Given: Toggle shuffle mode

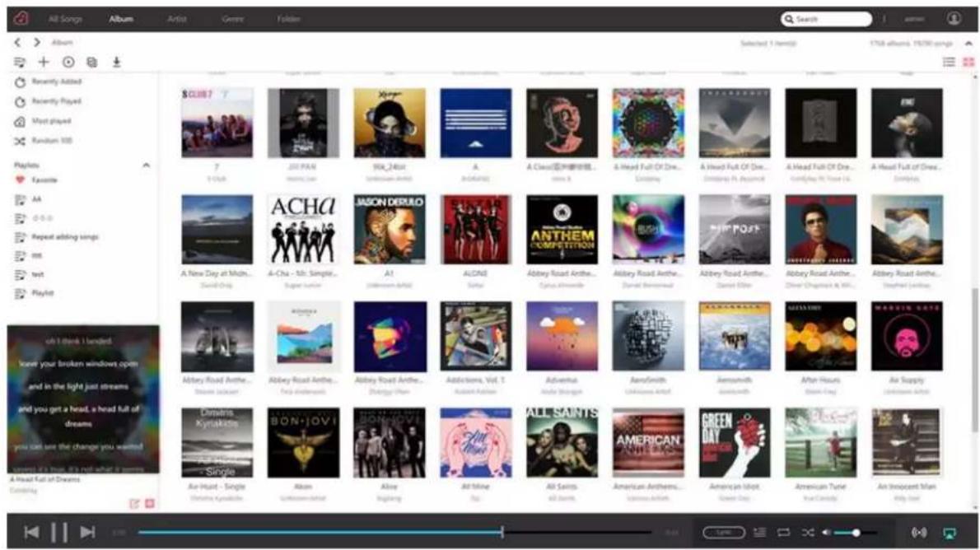Looking at the screenshot, I should pyautogui.click(x=808, y=533).
